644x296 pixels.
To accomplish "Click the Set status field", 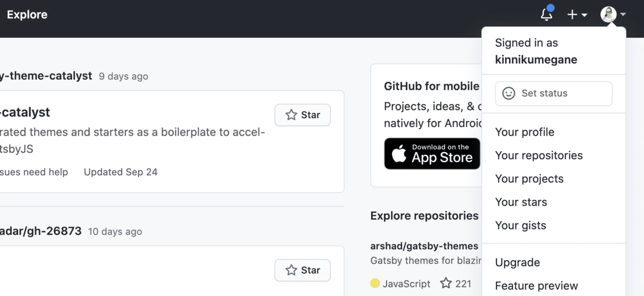I will pyautogui.click(x=553, y=93).
